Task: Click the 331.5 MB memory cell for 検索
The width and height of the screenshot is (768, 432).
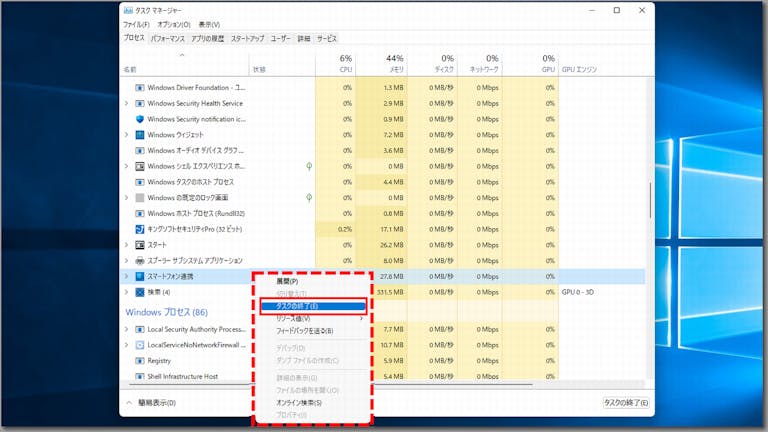Action: tap(390, 292)
